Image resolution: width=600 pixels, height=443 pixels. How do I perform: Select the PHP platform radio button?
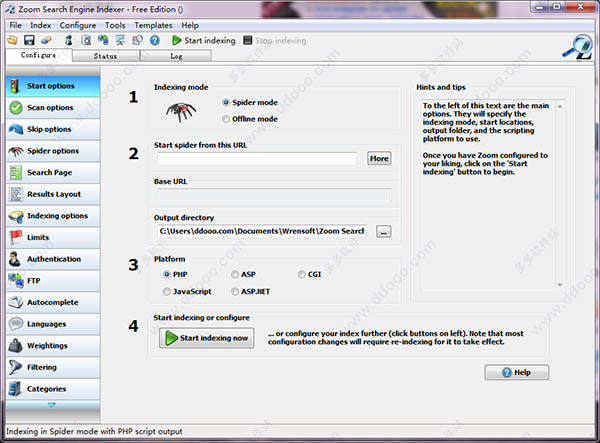[x=166, y=274]
